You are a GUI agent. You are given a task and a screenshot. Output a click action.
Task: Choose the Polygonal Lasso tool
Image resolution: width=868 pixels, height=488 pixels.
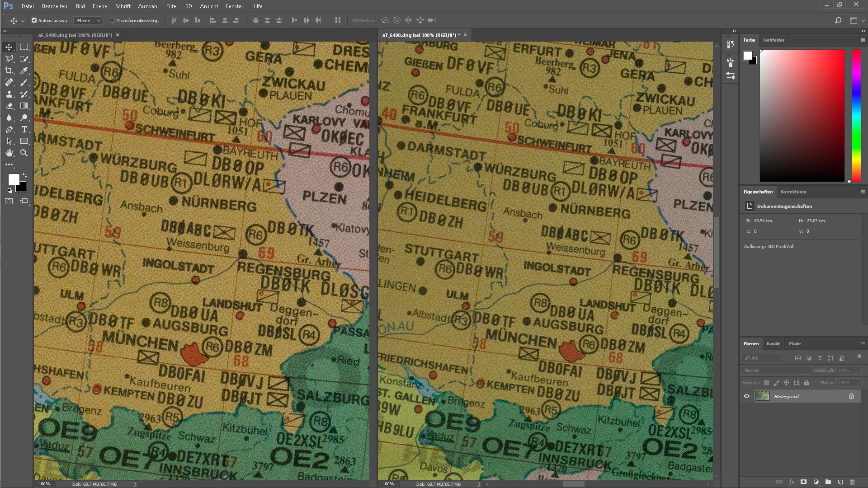(x=9, y=59)
